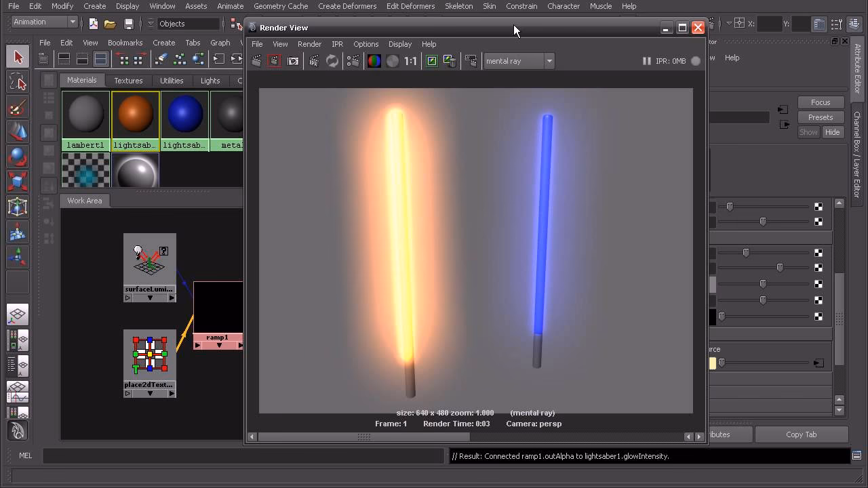This screenshot has height=488, width=868.
Task: Expand the ramp1 node bottom arrow
Action: (218, 346)
